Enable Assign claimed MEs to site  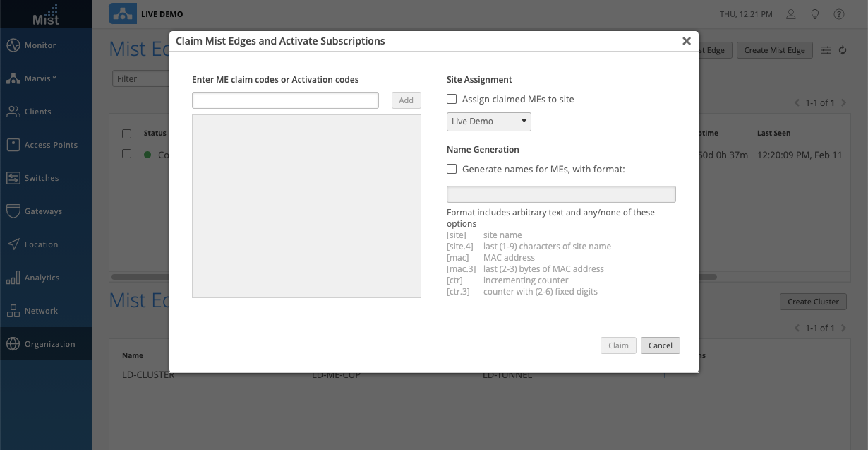point(452,100)
